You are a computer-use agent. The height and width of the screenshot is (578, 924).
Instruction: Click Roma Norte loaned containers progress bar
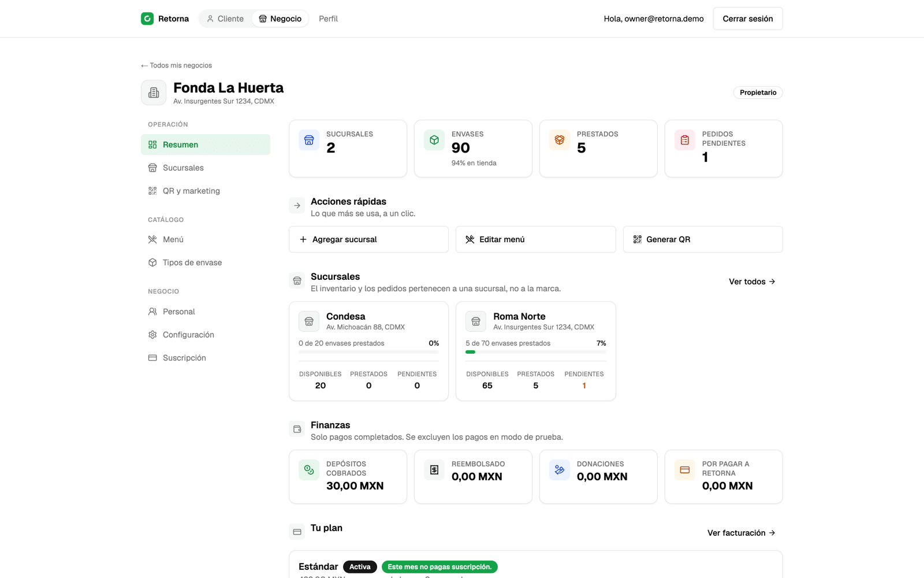[x=536, y=352]
